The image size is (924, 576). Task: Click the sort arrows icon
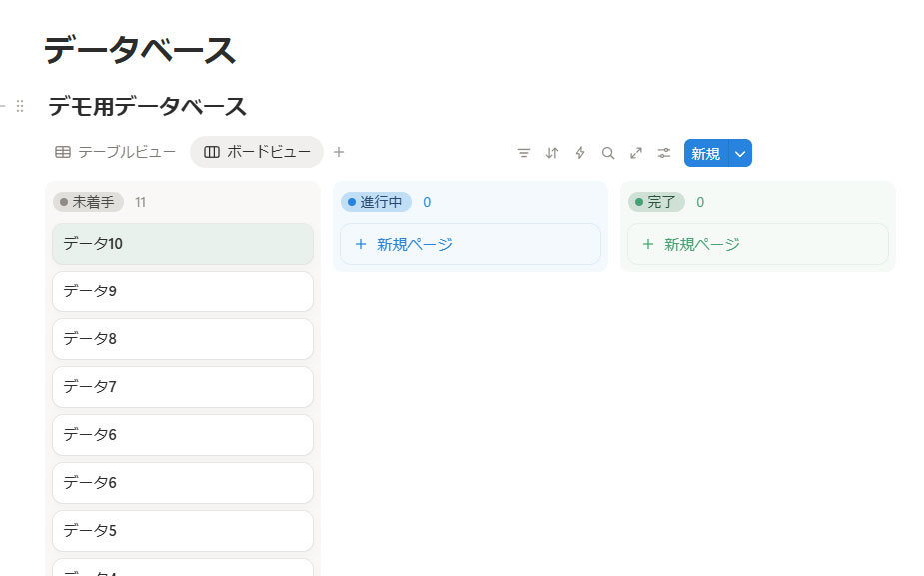552,153
